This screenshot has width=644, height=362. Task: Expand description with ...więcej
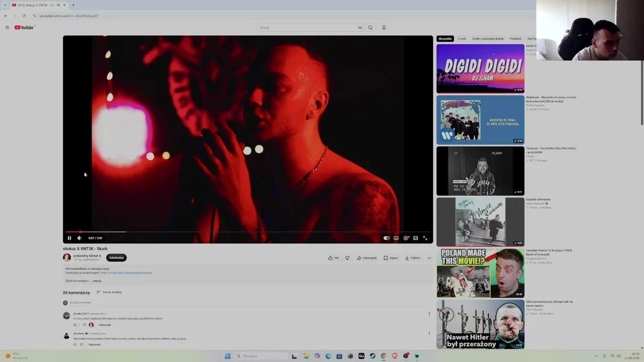tap(96, 281)
